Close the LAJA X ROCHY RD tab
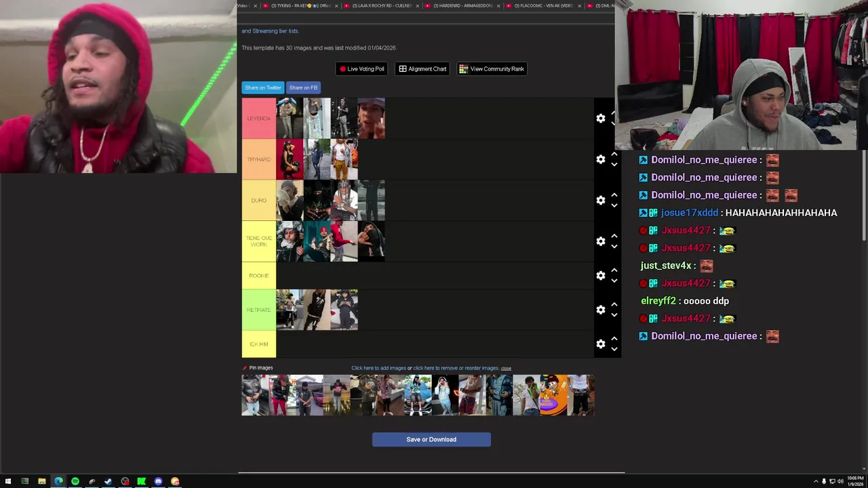868x488 pixels. 418,6
